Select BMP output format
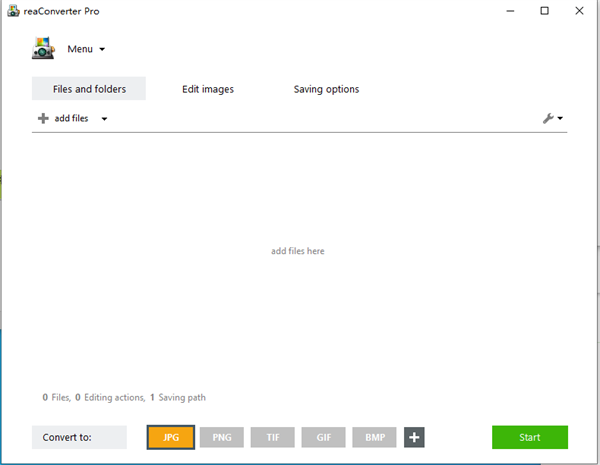This screenshot has height=465, width=600. [x=375, y=437]
